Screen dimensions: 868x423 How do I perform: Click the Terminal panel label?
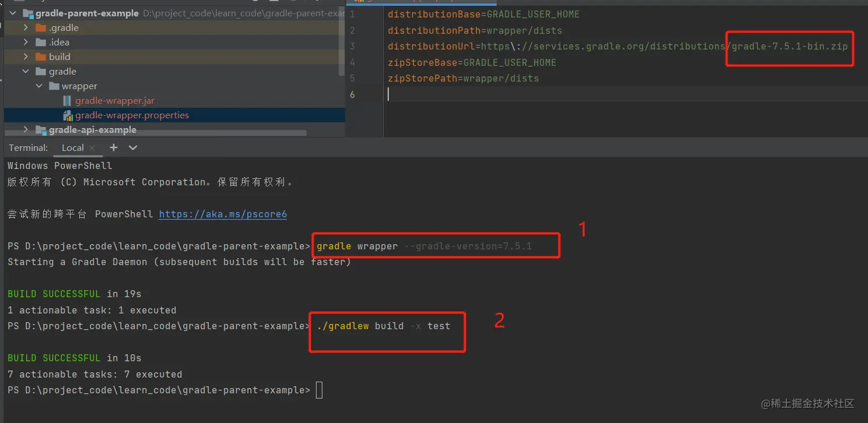(x=28, y=147)
